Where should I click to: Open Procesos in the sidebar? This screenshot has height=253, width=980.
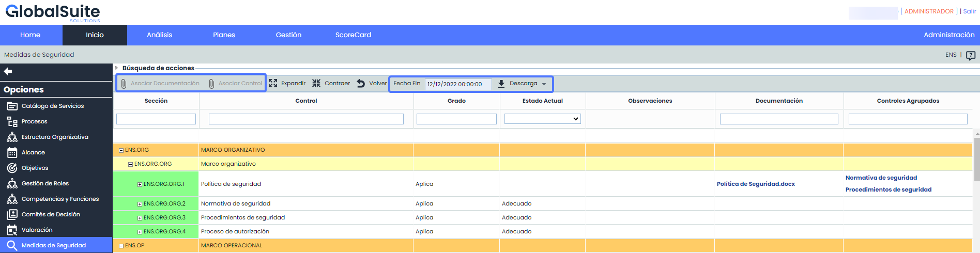[34, 121]
